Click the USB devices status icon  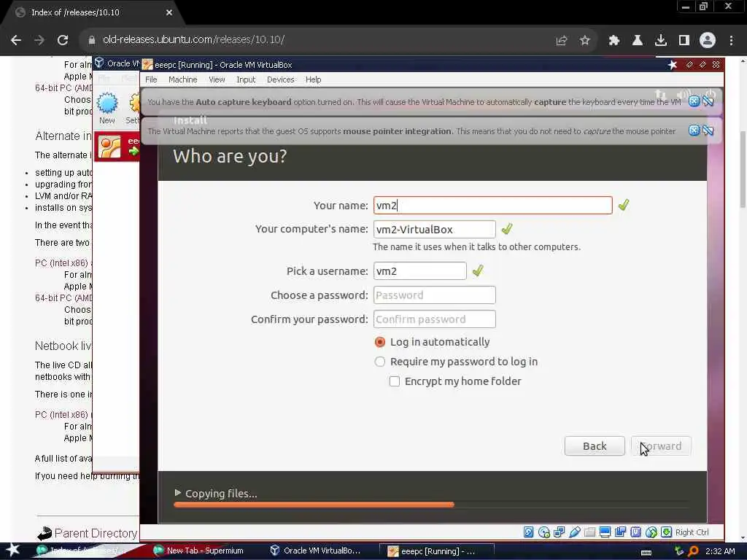tap(575, 532)
